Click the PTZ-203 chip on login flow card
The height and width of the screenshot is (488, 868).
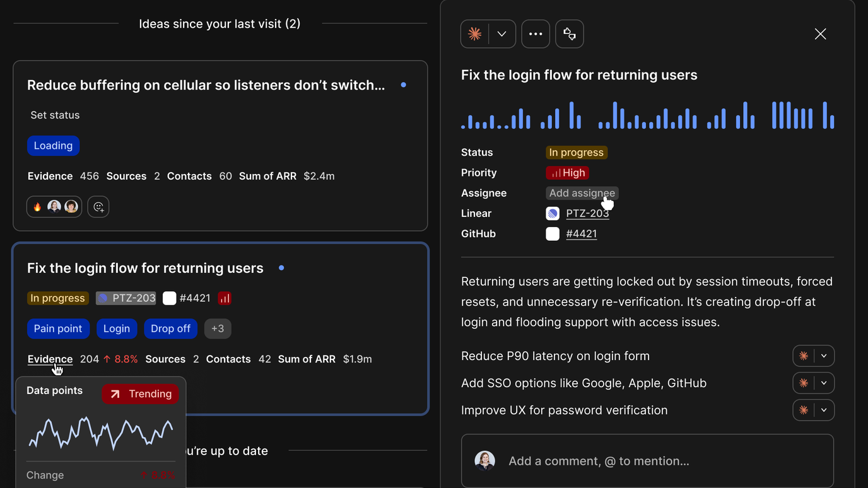pyautogui.click(x=126, y=298)
